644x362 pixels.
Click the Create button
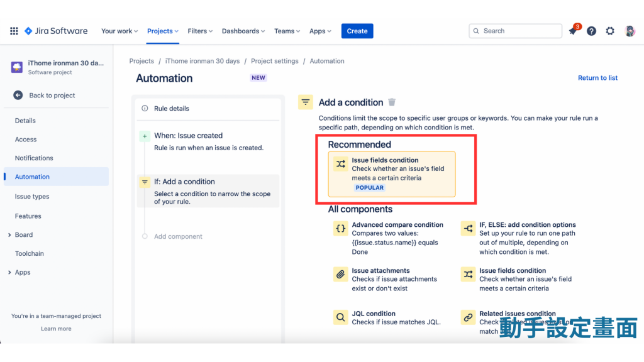357,31
